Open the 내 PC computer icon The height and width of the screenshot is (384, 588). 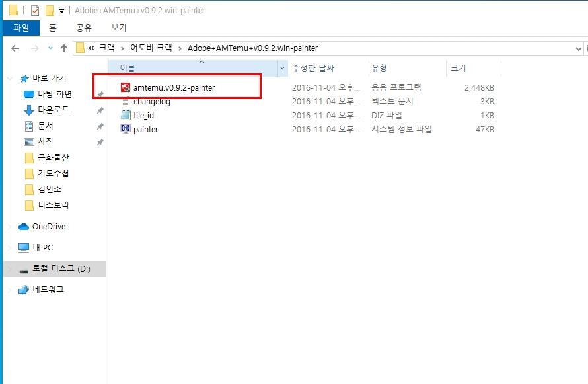pyautogui.click(x=24, y=247)
